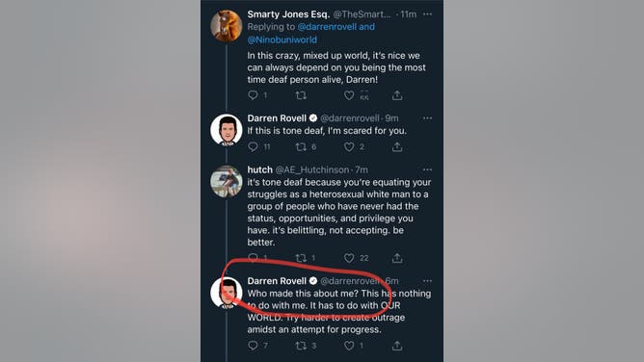This screenshot has width=644, height=362.
Task: Share Smarty Jones Esq. tweet
Action: pyautogui.click(x=397, y=95)
